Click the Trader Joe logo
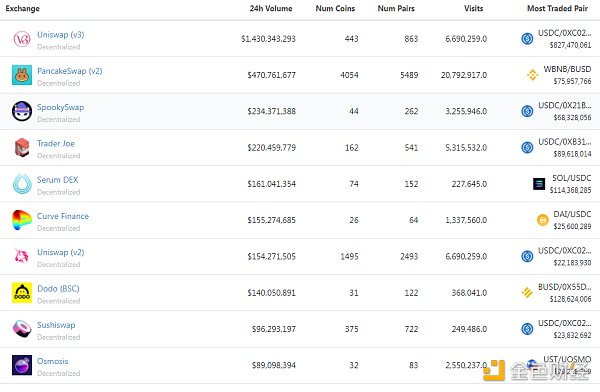 (22, 148)
